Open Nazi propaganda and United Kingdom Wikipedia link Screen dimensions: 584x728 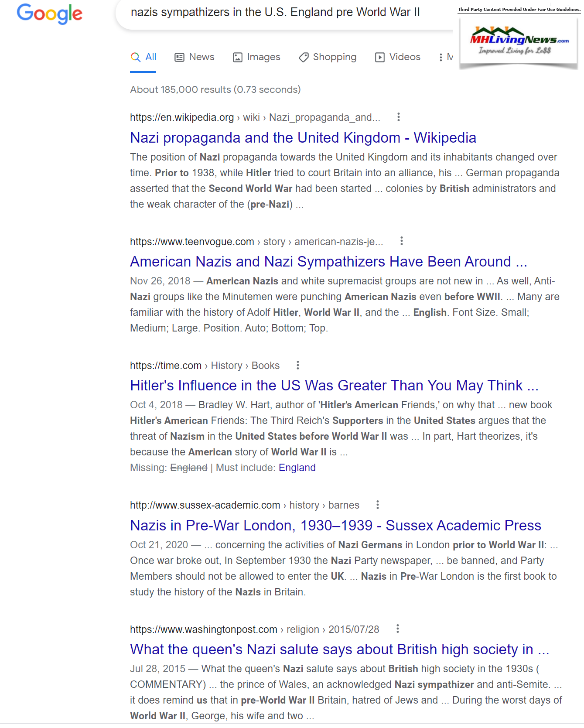(303, 138)
